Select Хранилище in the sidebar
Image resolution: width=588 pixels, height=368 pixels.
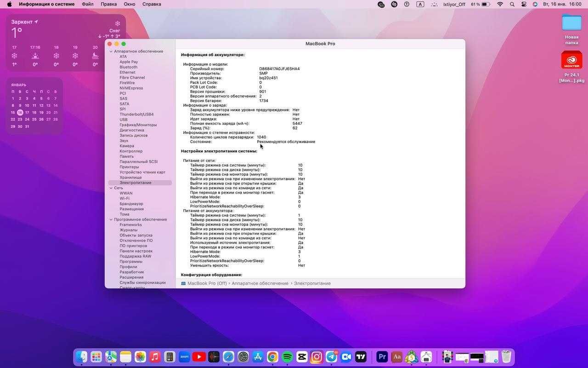pos(130,178)
